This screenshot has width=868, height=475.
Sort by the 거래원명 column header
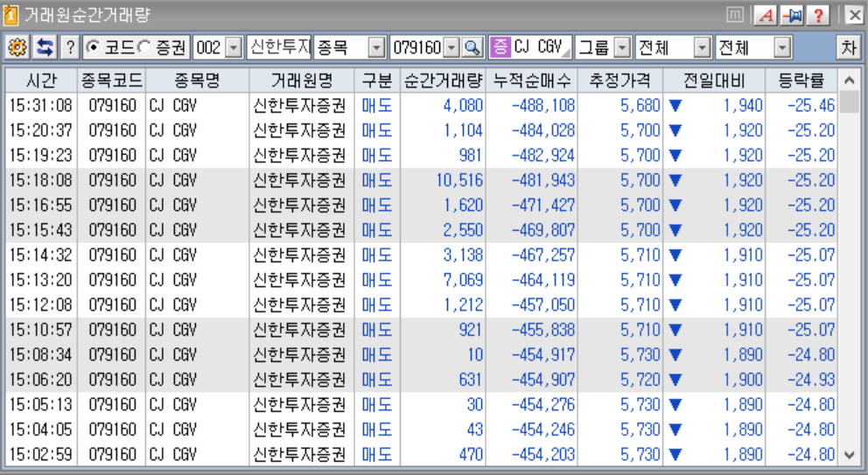(302, 80)
